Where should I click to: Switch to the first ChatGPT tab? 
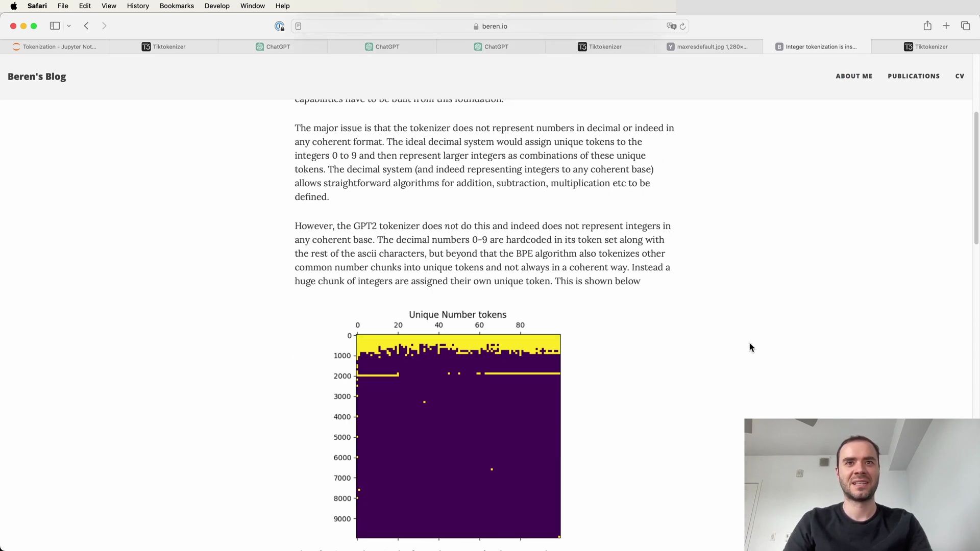273,46
